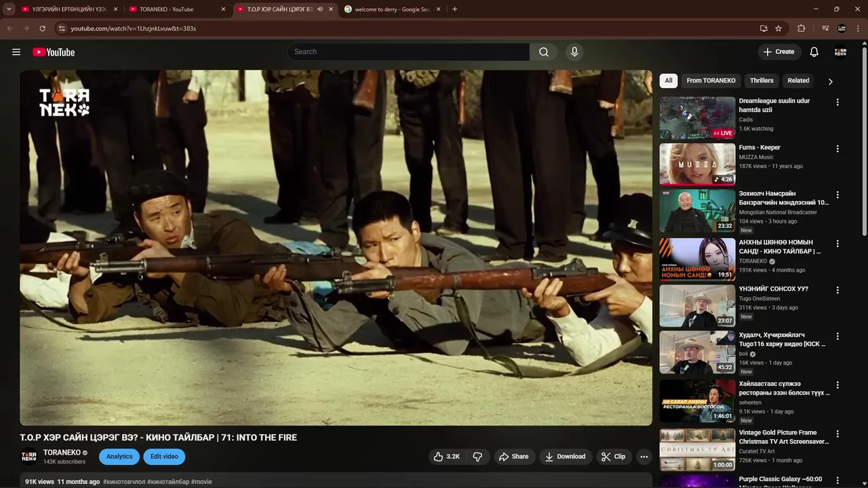868x488 pixels.
Task: Select the Related filter chip
Action: (x=798, y=81)
